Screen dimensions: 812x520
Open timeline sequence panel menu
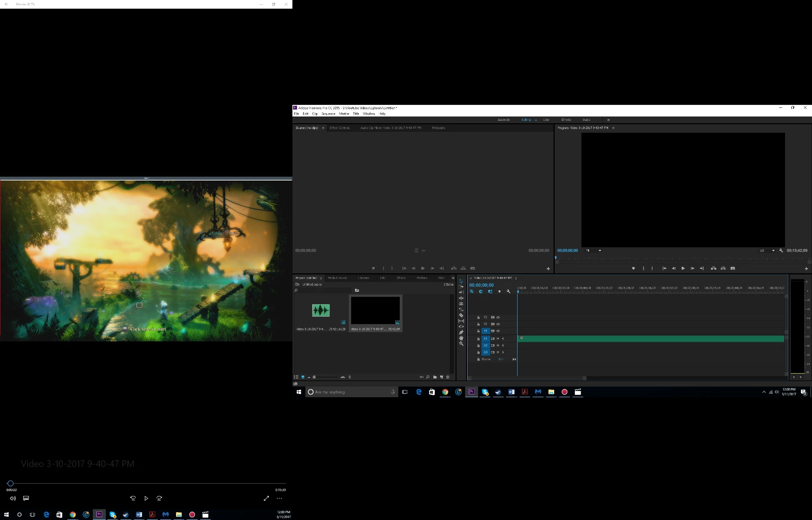(x=516, y=278)
